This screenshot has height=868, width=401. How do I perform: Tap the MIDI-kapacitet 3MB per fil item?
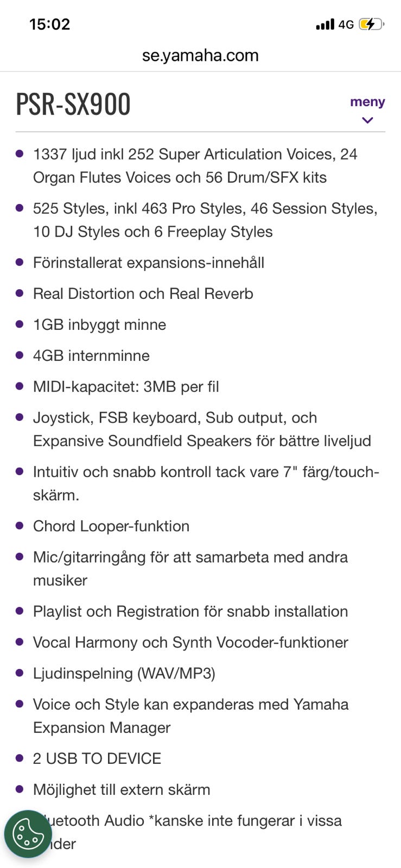point(126,386)
